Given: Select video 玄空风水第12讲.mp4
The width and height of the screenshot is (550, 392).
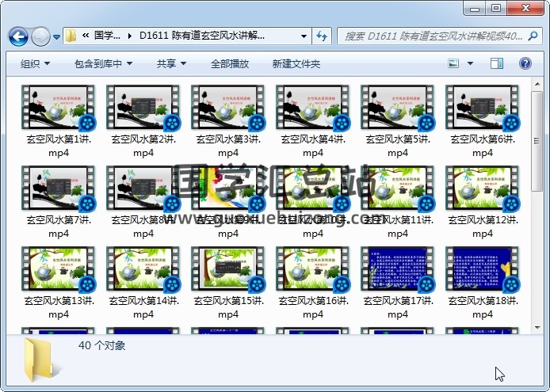Looking at the screenshot, I should click(x=483, y=202).
